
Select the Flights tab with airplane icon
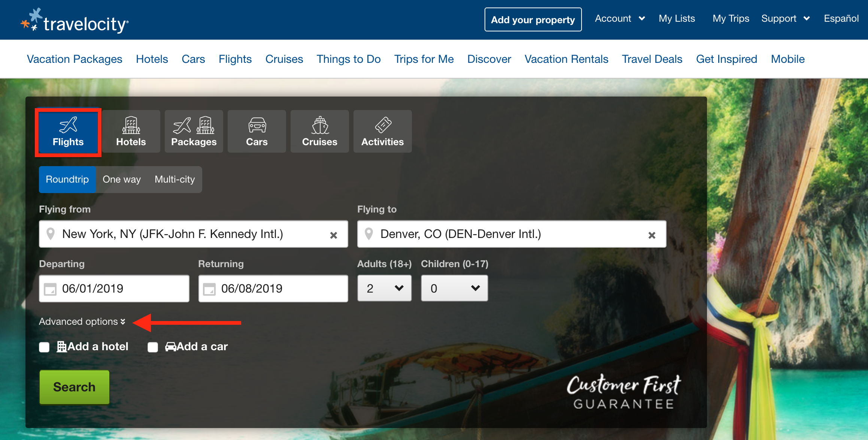68,132
